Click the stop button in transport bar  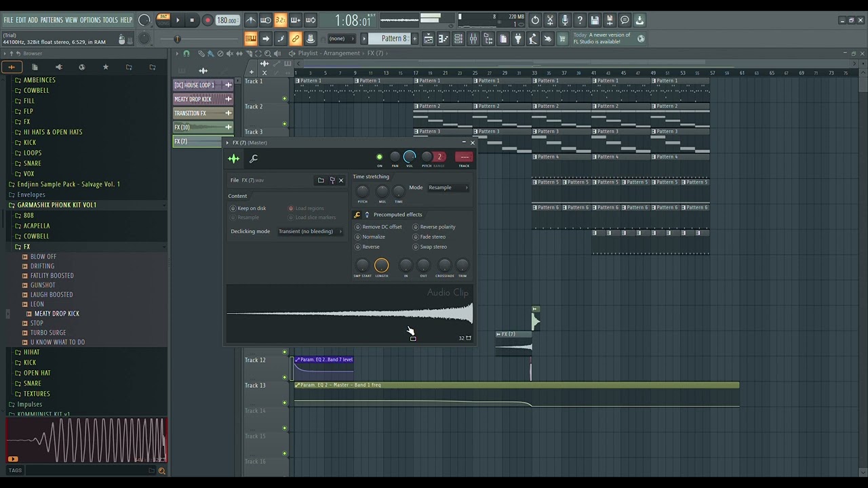click(x=192, y=20)
